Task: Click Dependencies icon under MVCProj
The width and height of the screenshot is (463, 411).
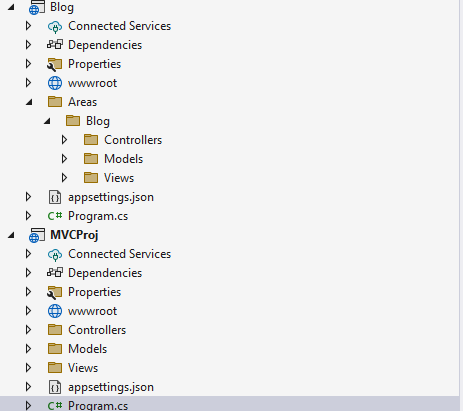Action: (x=55, y=273)
